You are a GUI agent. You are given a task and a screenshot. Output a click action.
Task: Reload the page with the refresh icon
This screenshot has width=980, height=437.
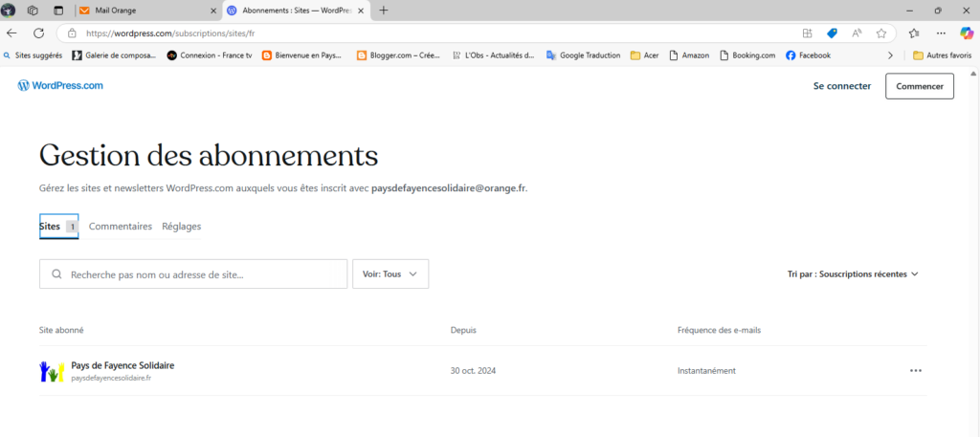[38, 33]
